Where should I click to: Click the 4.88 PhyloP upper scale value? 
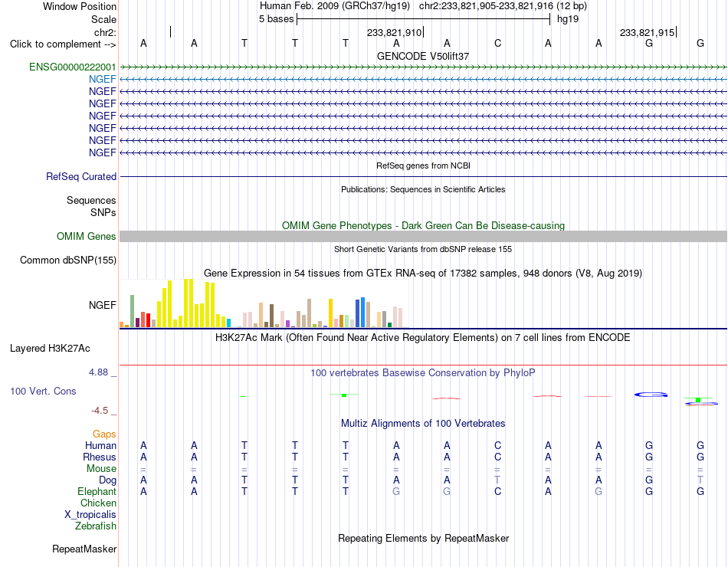click(x=98, y=372)
